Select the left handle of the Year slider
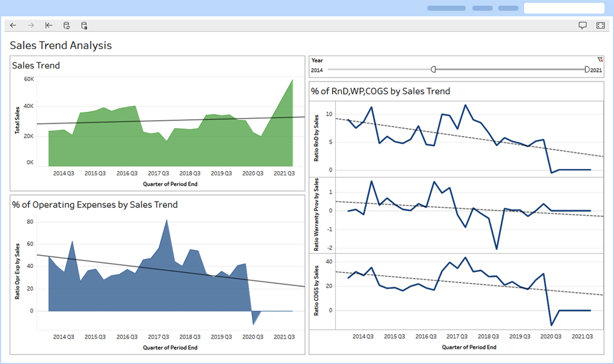 click(x=433, y=69)
